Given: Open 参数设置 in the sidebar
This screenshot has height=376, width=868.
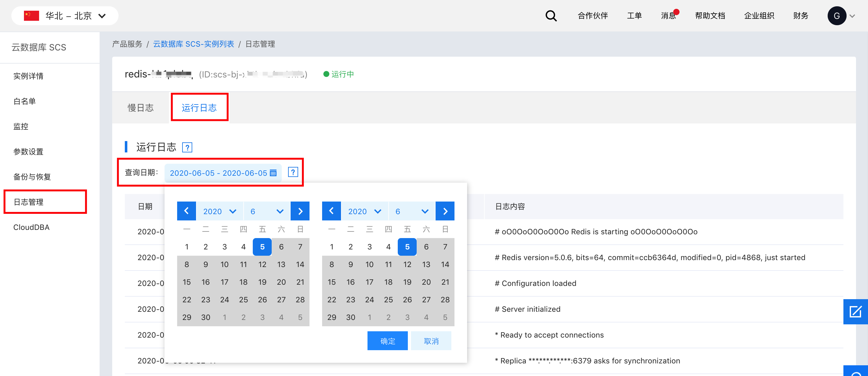Looking at the screenshot, I should pos(28,152).
